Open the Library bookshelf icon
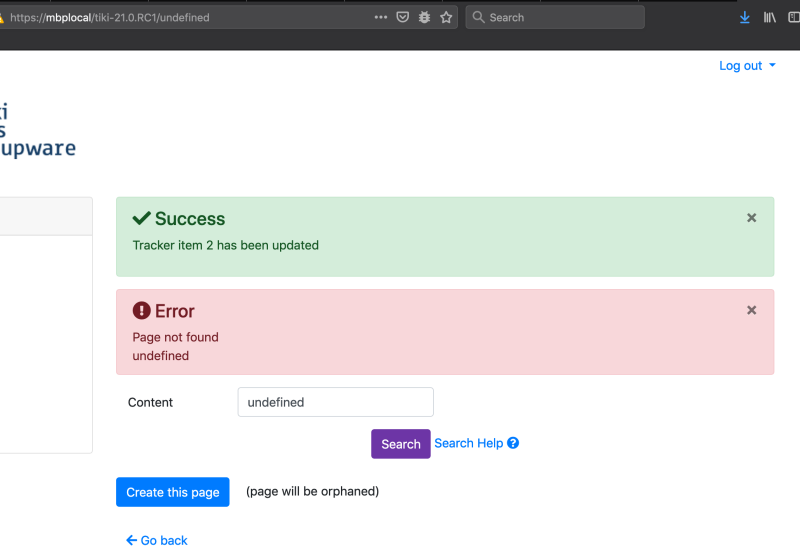The height and width of the screenshot is (558, 800). (769, 17)
